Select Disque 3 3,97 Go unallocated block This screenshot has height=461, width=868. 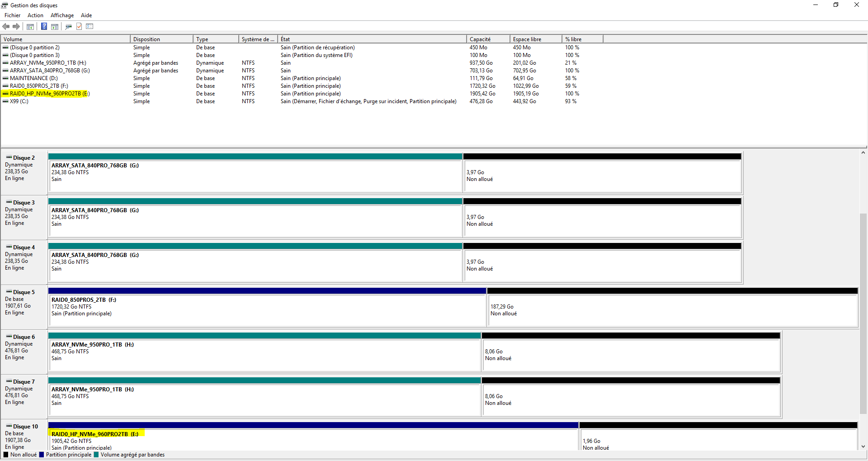pos(603,218)
